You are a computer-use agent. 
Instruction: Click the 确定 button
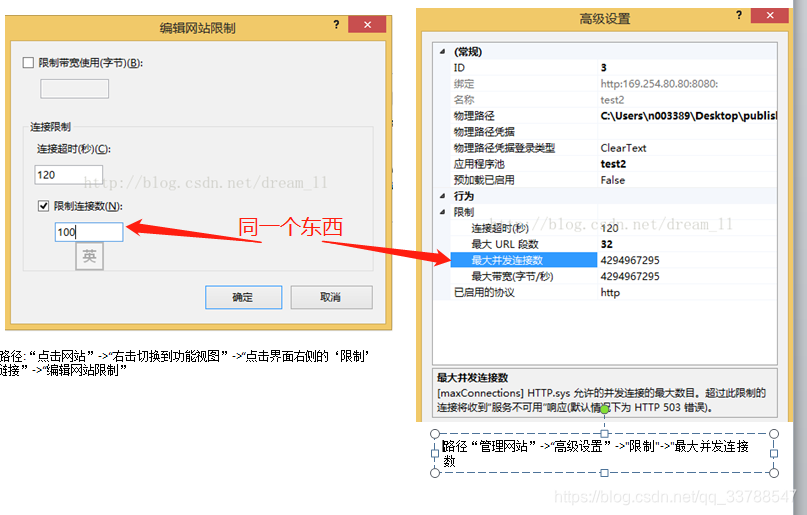(243, 297)
